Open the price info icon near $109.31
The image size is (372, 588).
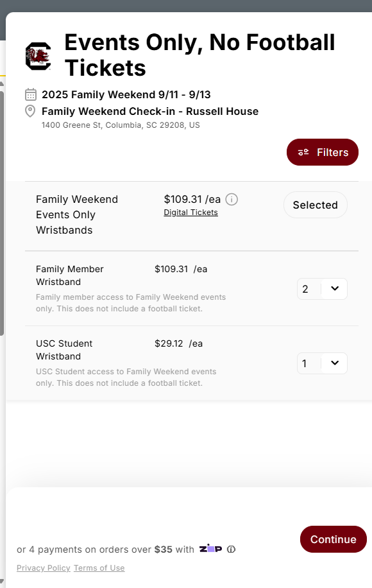click(232, 200)
